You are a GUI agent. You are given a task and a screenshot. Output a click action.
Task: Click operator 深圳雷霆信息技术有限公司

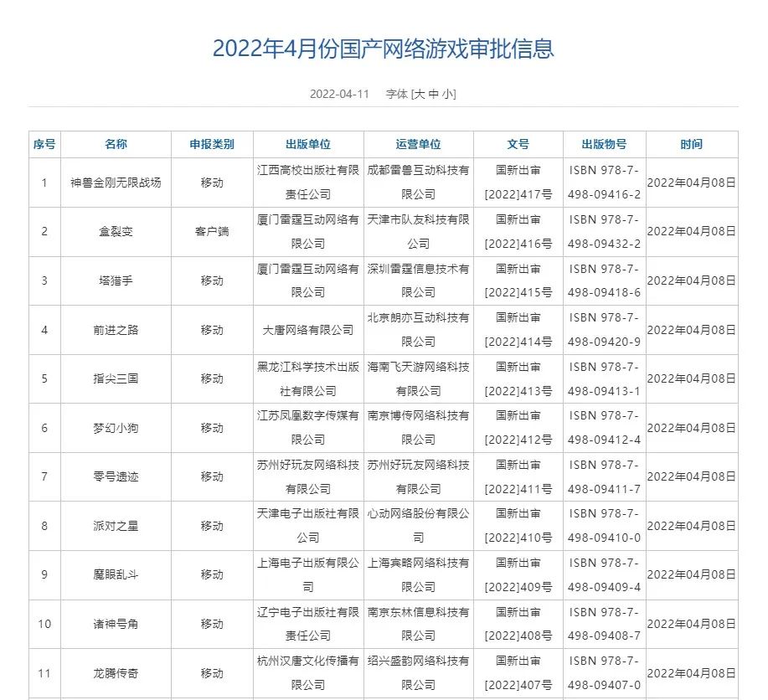[x=418, y=281]
